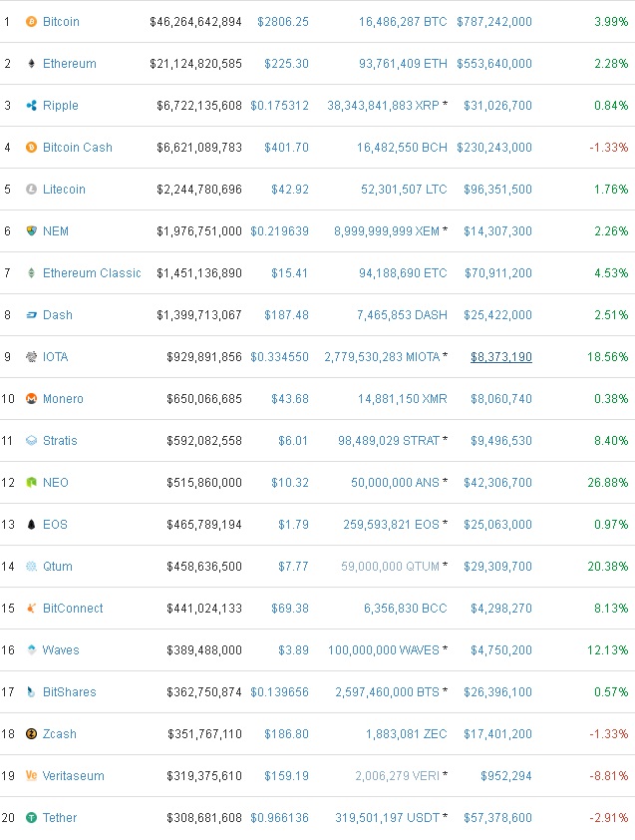Click NEM supply 8,999,999,999 XEM

(x=387, y=230)
